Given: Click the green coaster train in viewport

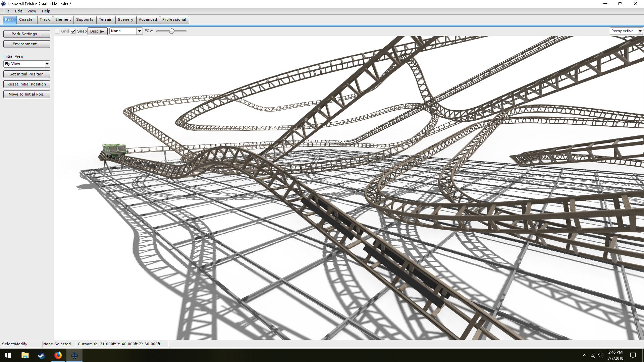Looking at the screenshot, I should tap(114, 149).
